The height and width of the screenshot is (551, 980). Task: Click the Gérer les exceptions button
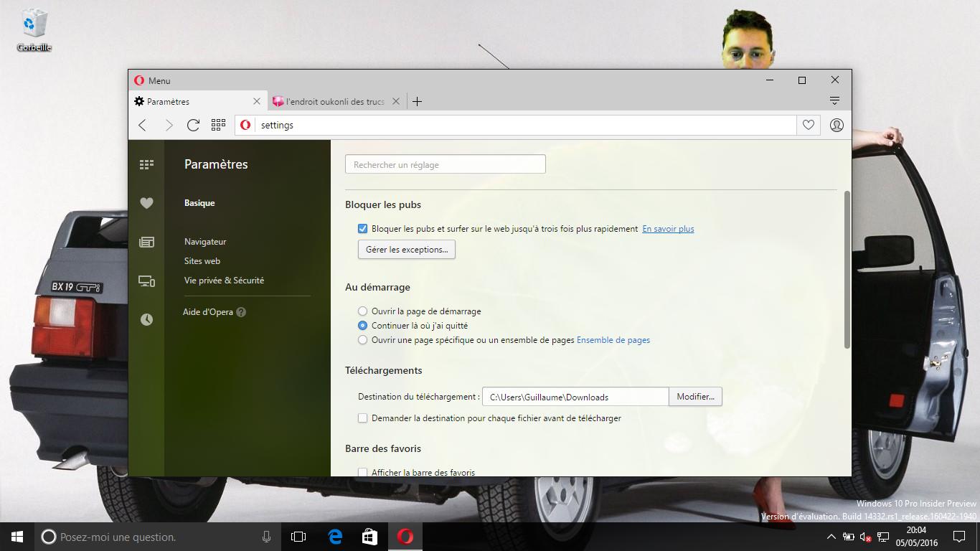[406, 250]
